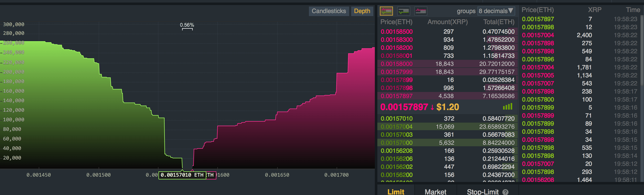
Task: Click the trade history Time column header
Action: point(633,10)
